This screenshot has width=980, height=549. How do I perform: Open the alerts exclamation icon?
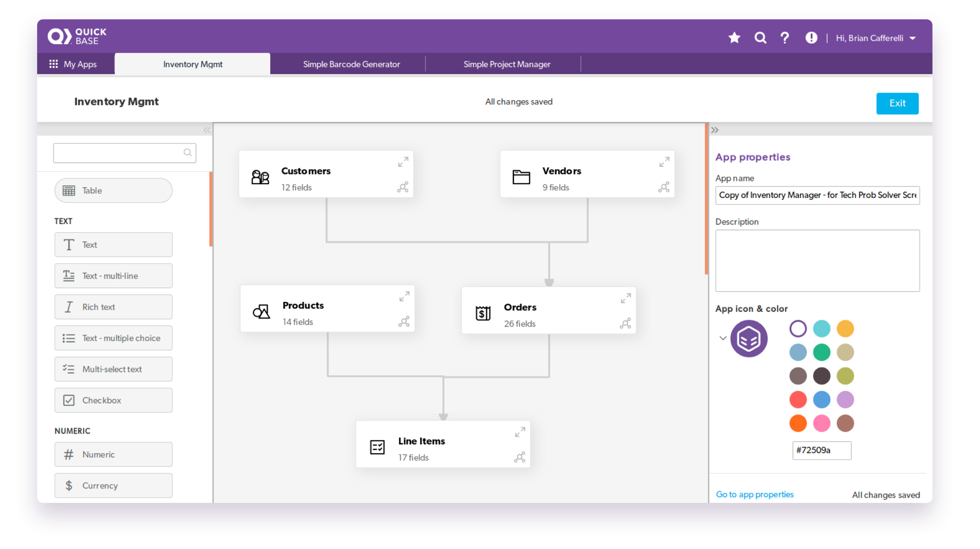tap(811, 38)
